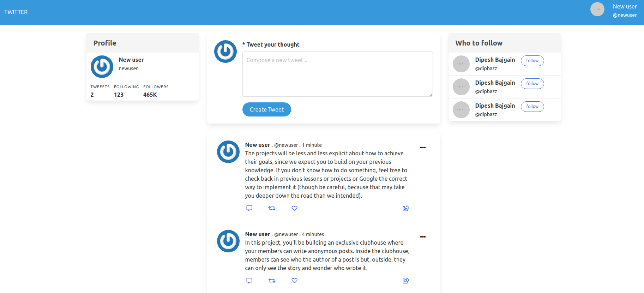
Task: Click avatar on the 1 minute tweet
Action: pyautogui.click(x=228, y=152)
